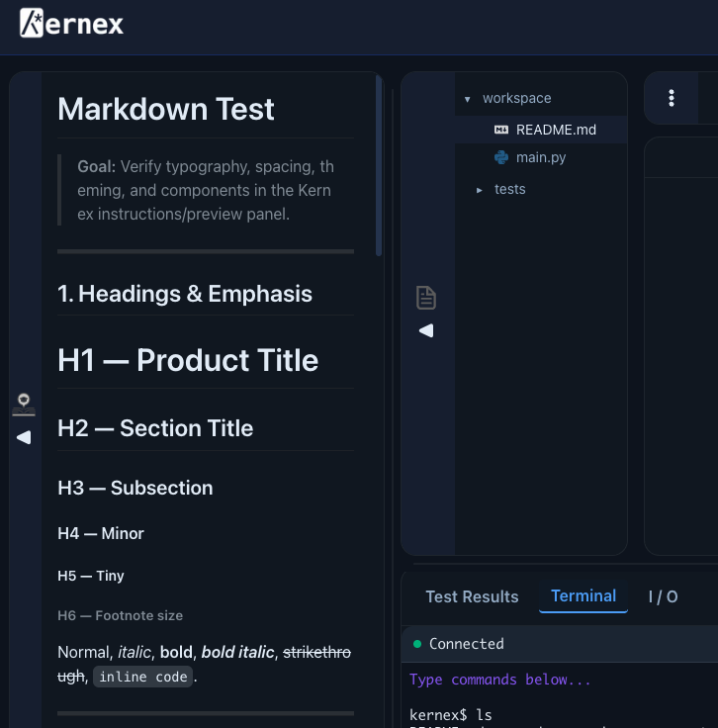Click the tests folder name
The width and height of the screenshot is (718, 728).
(x=509, y=189)
